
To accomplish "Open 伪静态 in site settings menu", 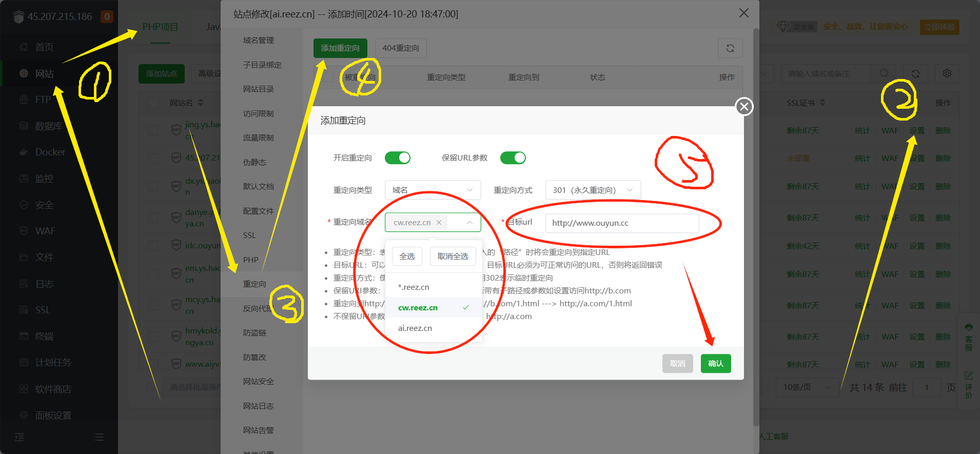I will pyautogui.click(x=254, y=163).
